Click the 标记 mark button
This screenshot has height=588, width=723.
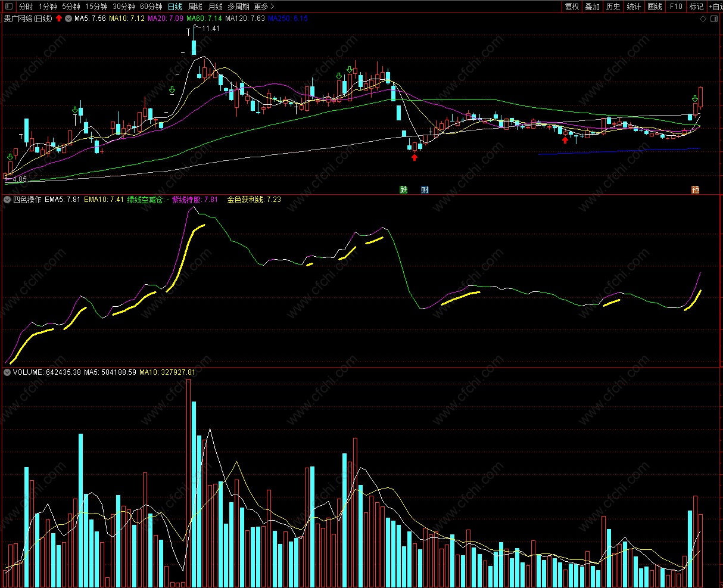696,7
